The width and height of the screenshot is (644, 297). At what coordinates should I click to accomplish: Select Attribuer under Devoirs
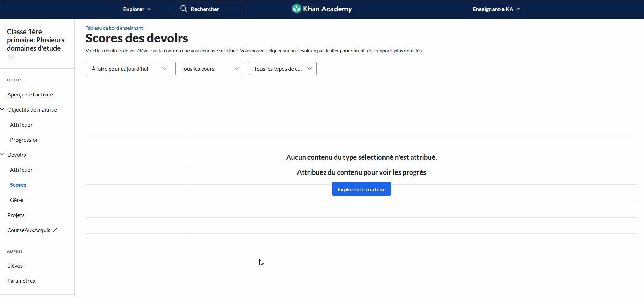21,170
